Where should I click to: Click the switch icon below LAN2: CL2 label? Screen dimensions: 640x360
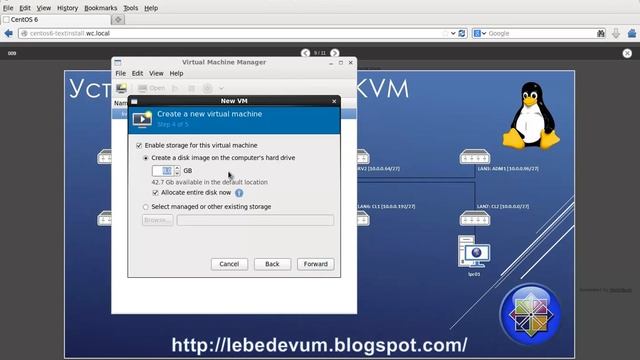click(x=475, y=218)
